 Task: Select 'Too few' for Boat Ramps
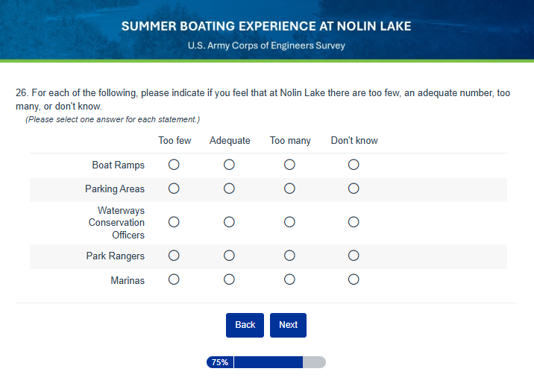click(174, 164)
